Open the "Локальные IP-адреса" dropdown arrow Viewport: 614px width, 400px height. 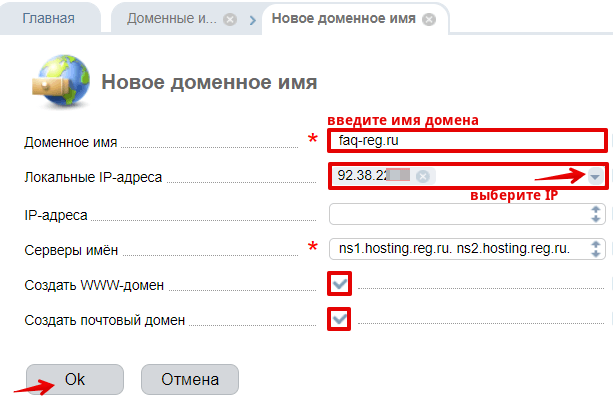tap(596, 176)
